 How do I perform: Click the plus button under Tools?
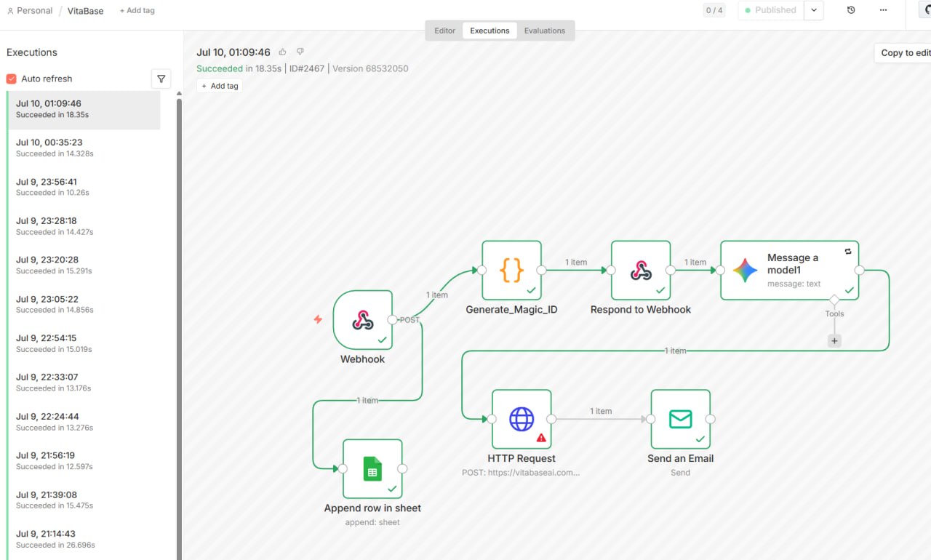[834, 340]
